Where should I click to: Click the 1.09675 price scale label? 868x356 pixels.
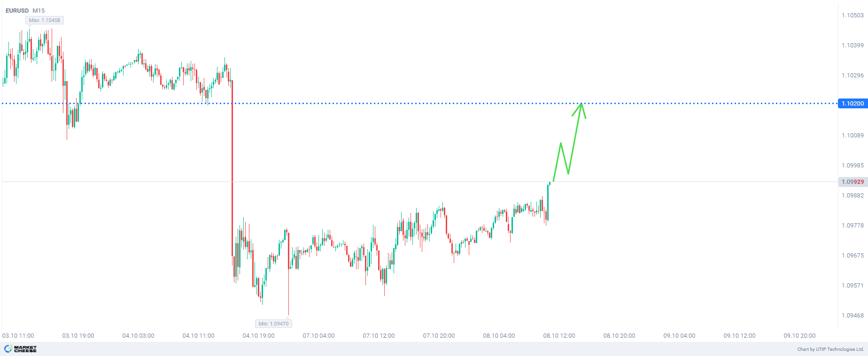tap(852, 256)
